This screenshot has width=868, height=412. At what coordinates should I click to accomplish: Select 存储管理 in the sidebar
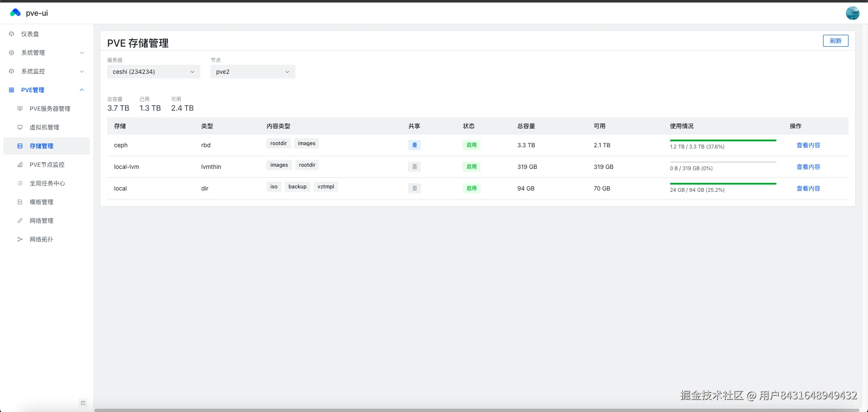coord(47,146)
